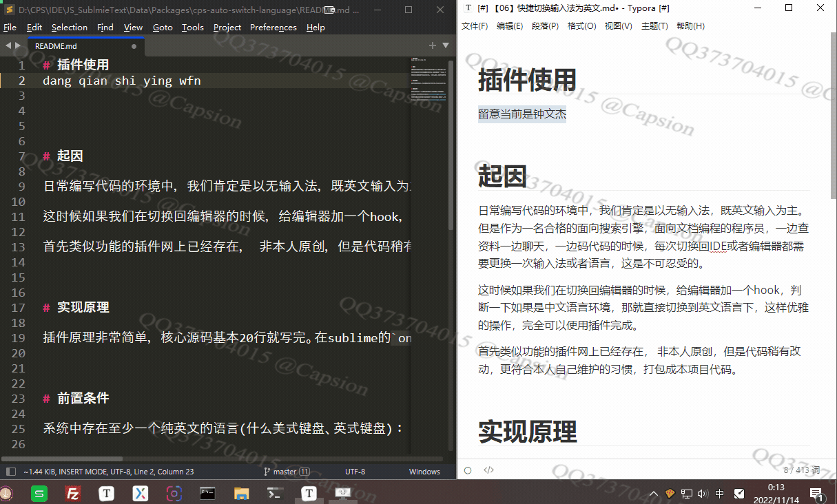Click the Windows line endings selector
The image size is (837, 504).
pos(424,472)
